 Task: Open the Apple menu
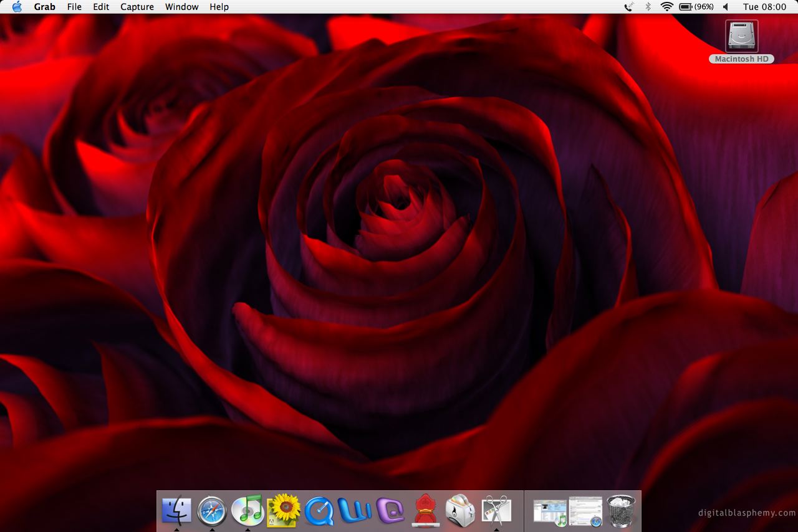pyautogui.click(x=17, y=7)
